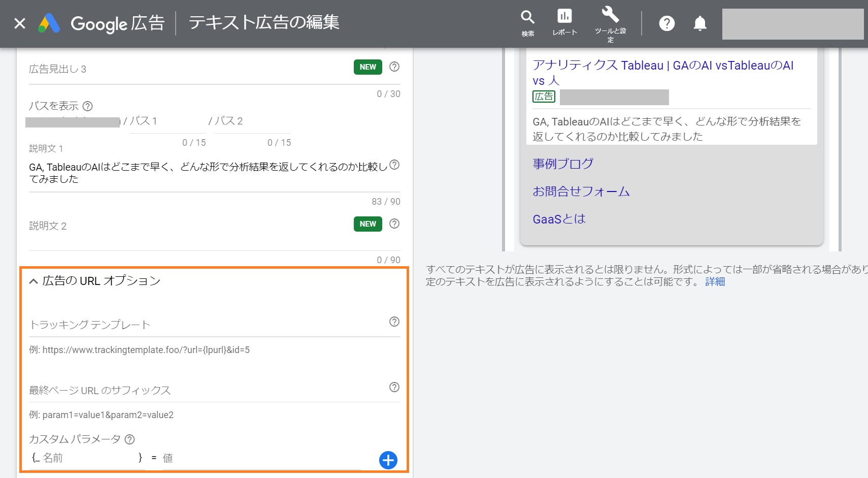Click the custom parameter 値 field
868x478 pixels.
[x=261, y=458]
